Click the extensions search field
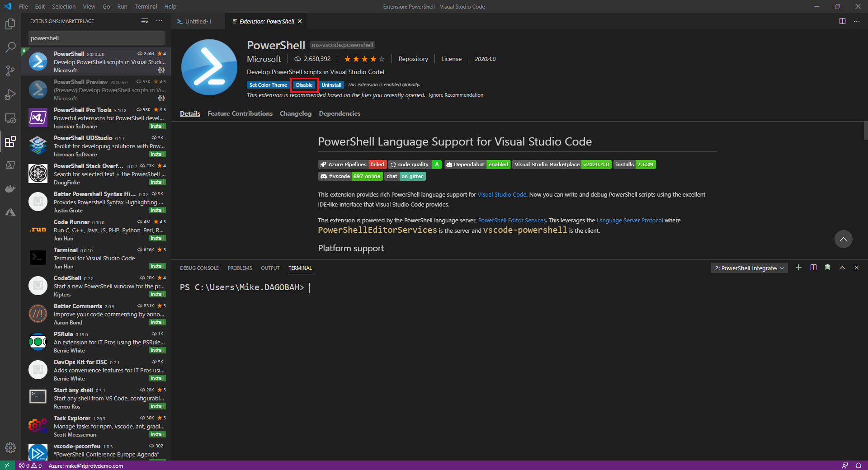Viewport: 868px width, 470px height. pos(97,38)
